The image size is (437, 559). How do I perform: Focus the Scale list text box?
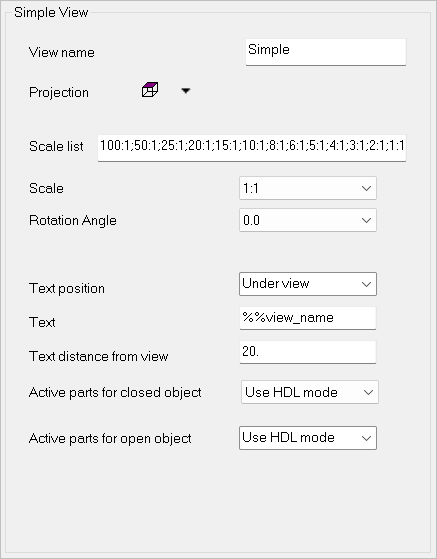(252, 148)
